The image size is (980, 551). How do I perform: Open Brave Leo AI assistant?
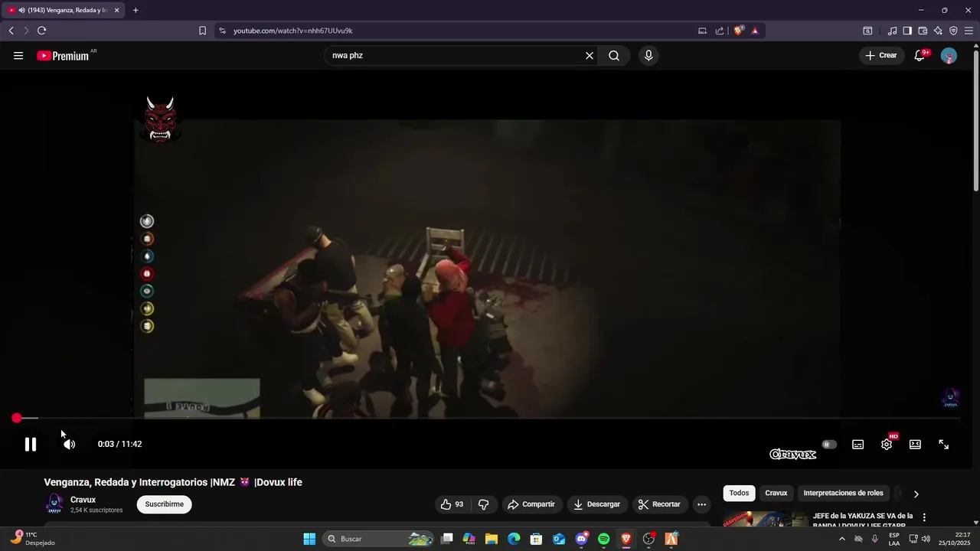tap(938, 31)
